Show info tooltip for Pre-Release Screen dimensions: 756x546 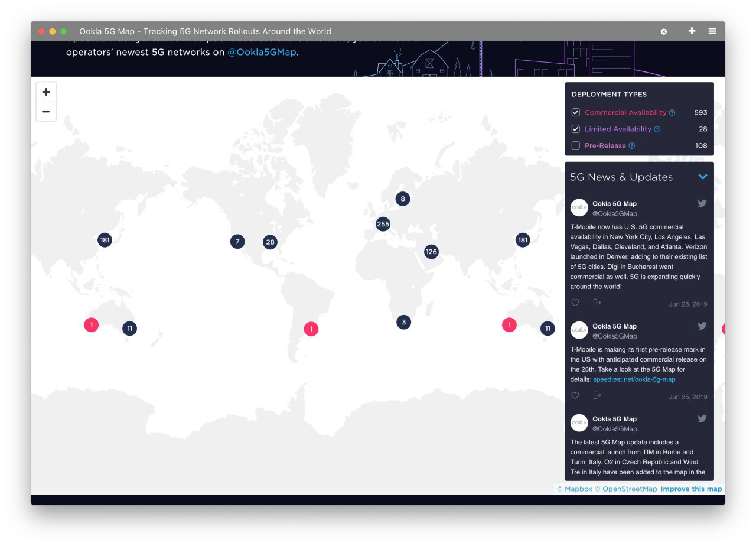pyautogui.click(x=632, y=146)
